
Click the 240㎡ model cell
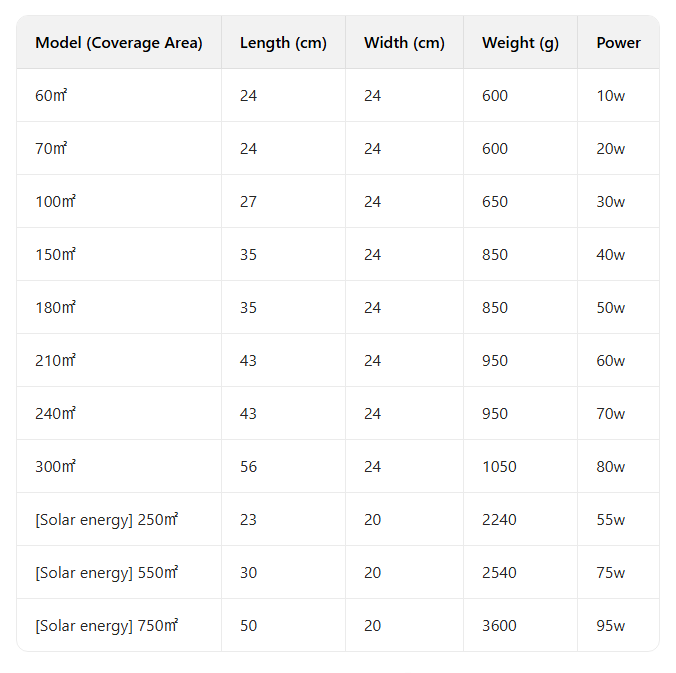55,414
